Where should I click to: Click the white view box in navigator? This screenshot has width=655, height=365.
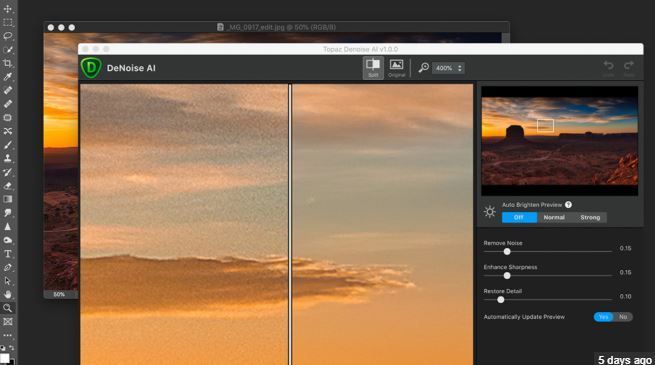pos(545,125)
